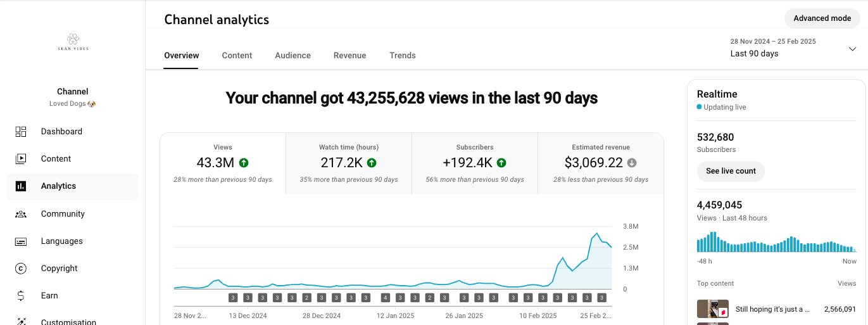Switch to the Trends tab

(403, 56)
